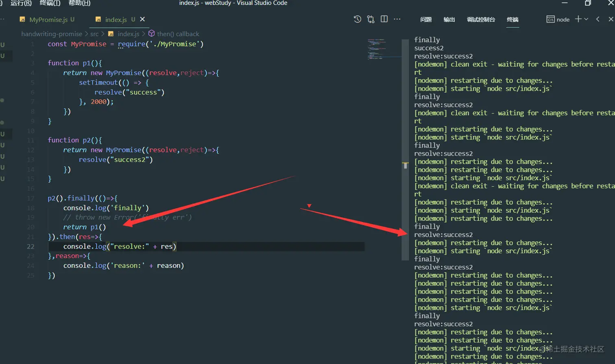The image size is (615, 364).
Task: Close the terminal panel
Action: point(611,19)
